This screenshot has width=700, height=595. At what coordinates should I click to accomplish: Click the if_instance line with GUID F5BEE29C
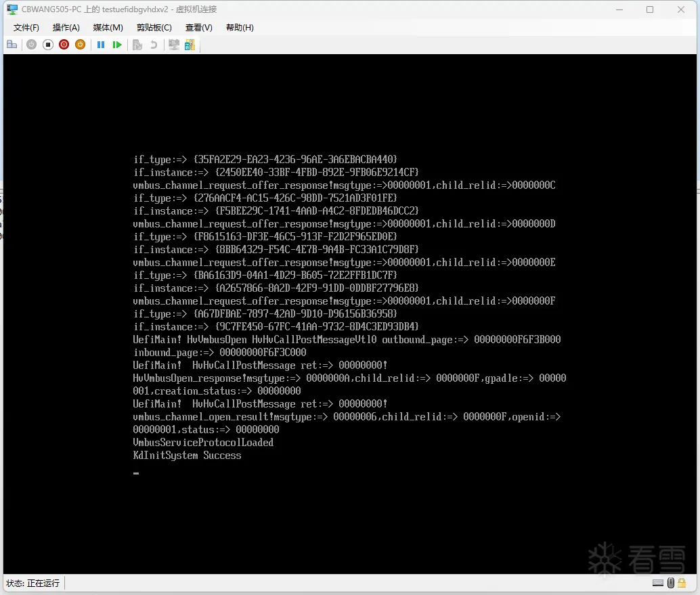[x=276, y=211]
